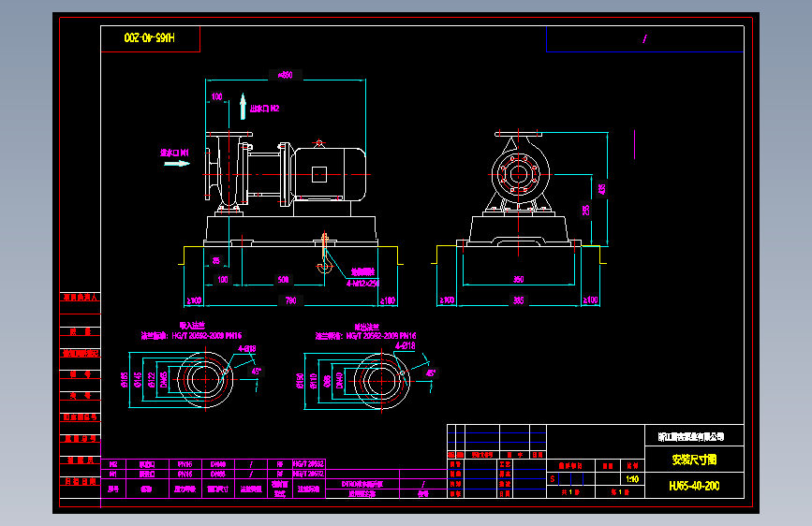Click the Ø185 inlet flange diameter
The image size is (812, 526).
click(x=125, y=379)
